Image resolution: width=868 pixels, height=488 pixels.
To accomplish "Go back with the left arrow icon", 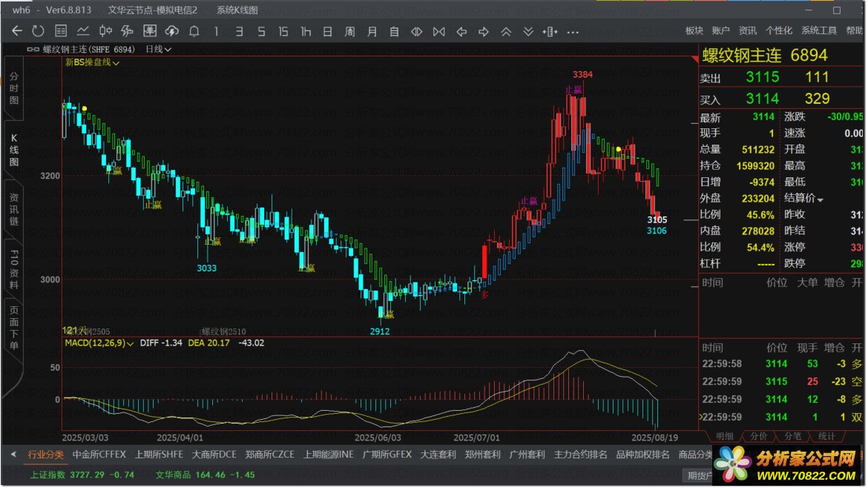I will click(x=16, y=32).
